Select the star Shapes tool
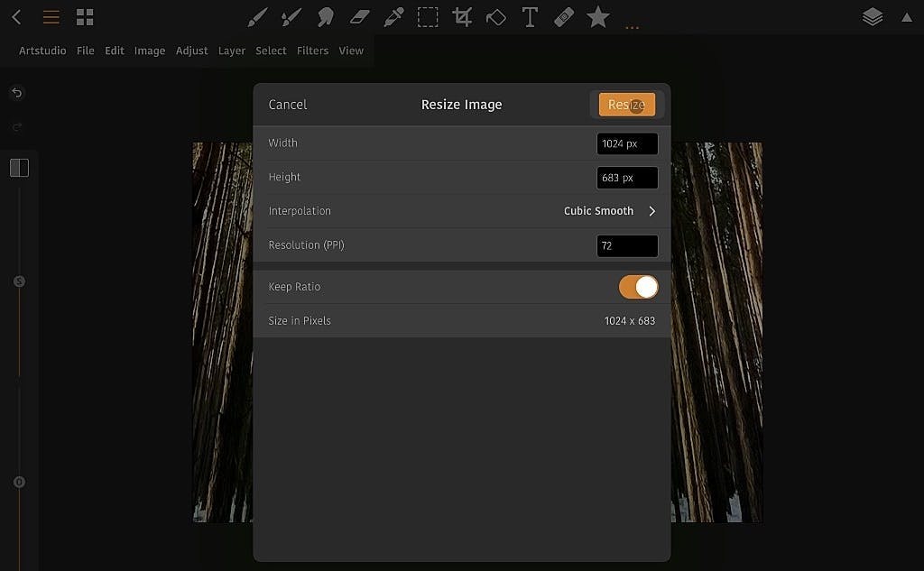 click(x=597, y=17)
